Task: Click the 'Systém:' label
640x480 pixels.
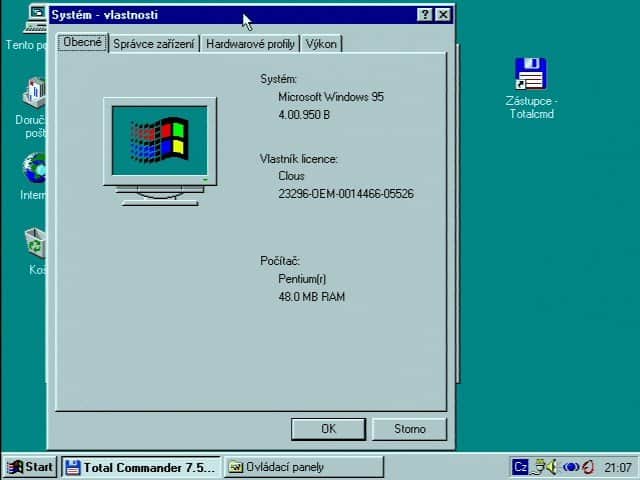Action: click(278, 79)
